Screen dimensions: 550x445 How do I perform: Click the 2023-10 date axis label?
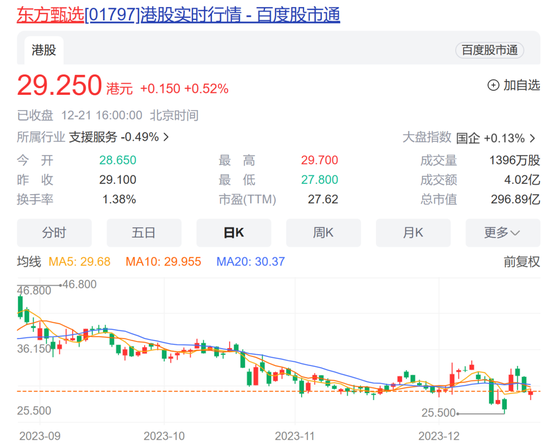tap(164, 436)
